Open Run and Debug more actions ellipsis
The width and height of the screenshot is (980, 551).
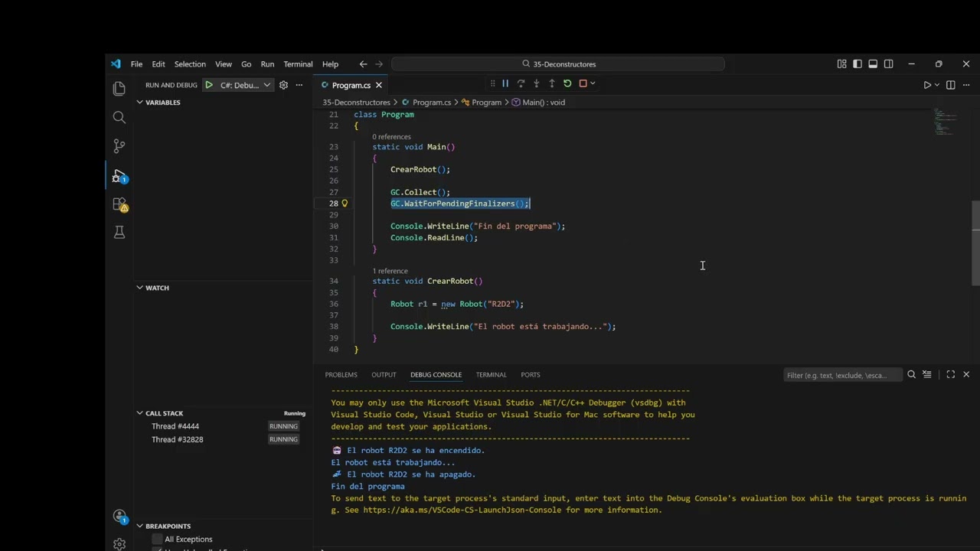[299, 85]
